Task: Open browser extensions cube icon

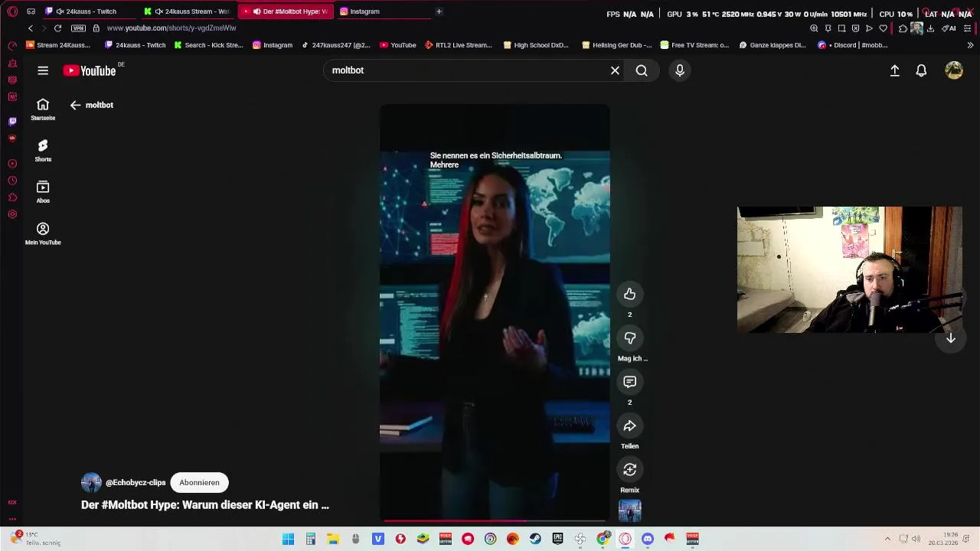Action: 903,28
